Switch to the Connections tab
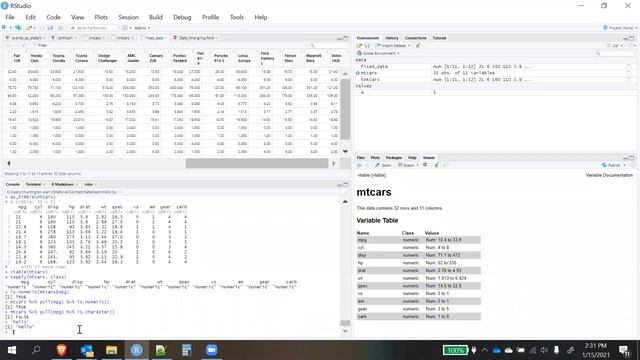 pyautogui.click(x=416, y=38)
